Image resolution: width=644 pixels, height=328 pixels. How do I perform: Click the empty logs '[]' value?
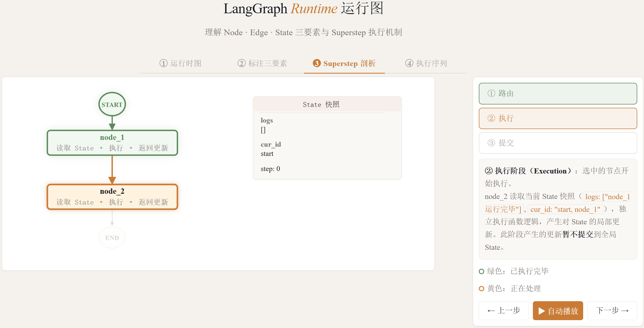click(263, 130)
